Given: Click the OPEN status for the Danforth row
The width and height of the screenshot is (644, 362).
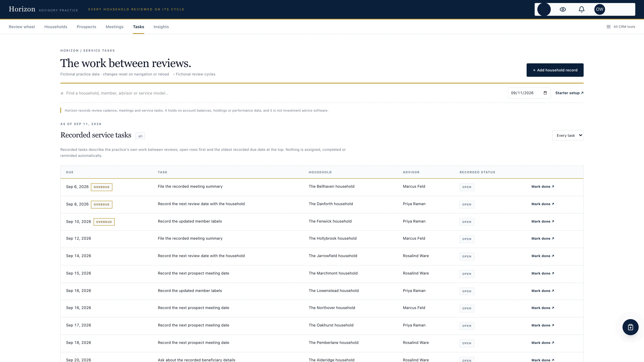Looking at the screenshot, I should click(x=467, y=204).
